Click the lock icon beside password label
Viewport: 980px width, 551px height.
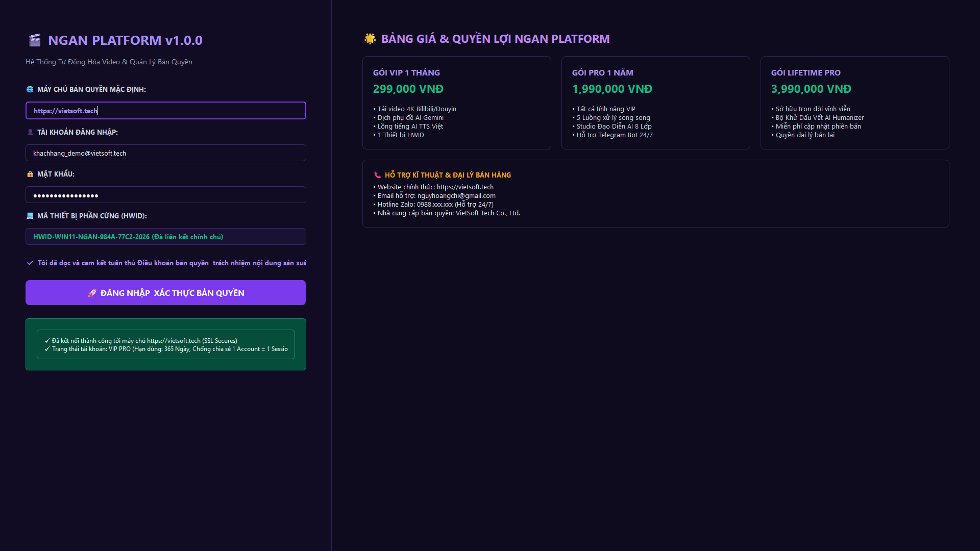30,174
